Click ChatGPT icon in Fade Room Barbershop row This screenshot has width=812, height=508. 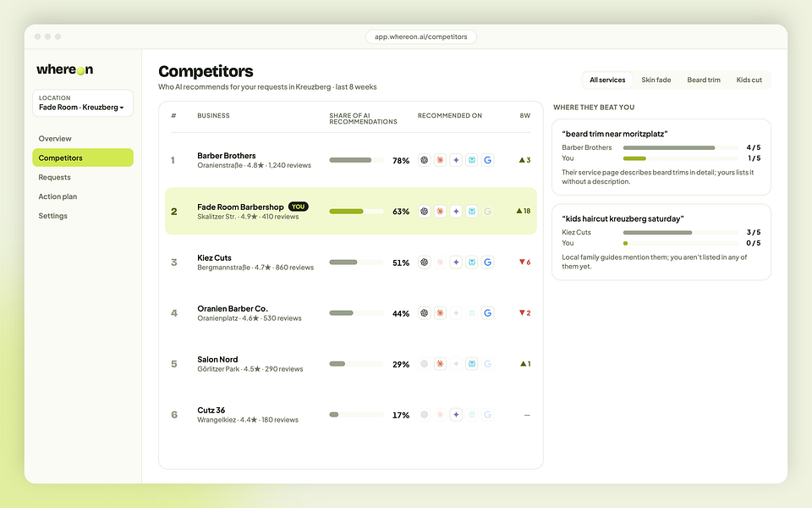point(424,212)
